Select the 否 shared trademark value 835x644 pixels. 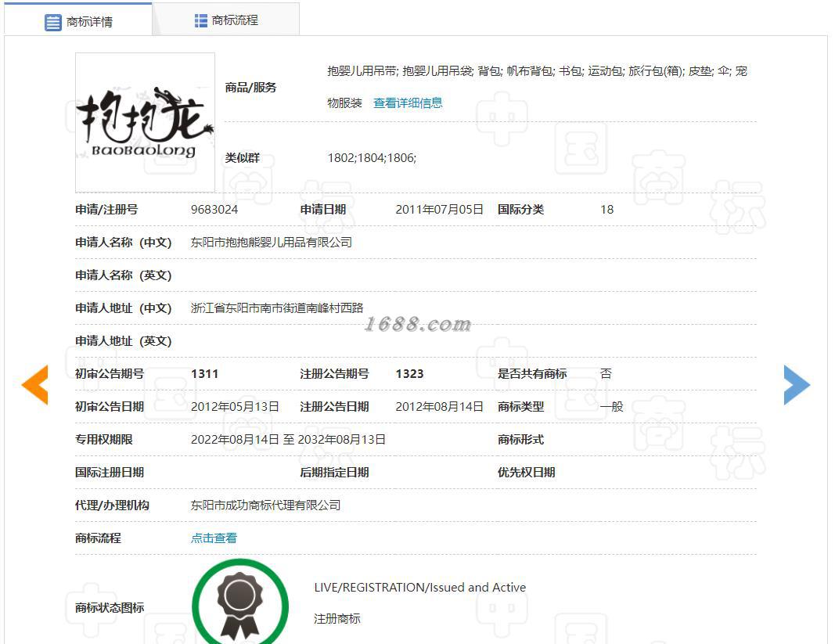(x=606, y=374)
